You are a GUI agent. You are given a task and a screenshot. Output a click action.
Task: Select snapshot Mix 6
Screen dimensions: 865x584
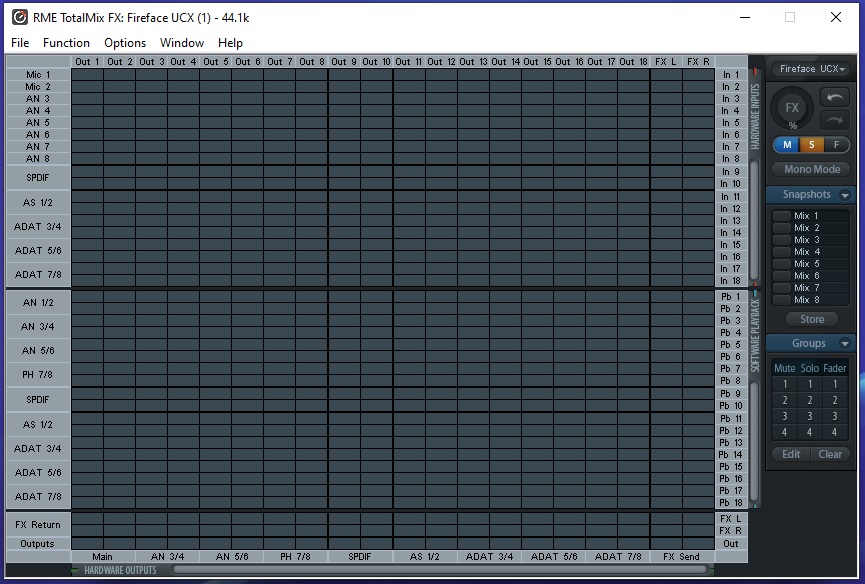click(x=810, y=276)
